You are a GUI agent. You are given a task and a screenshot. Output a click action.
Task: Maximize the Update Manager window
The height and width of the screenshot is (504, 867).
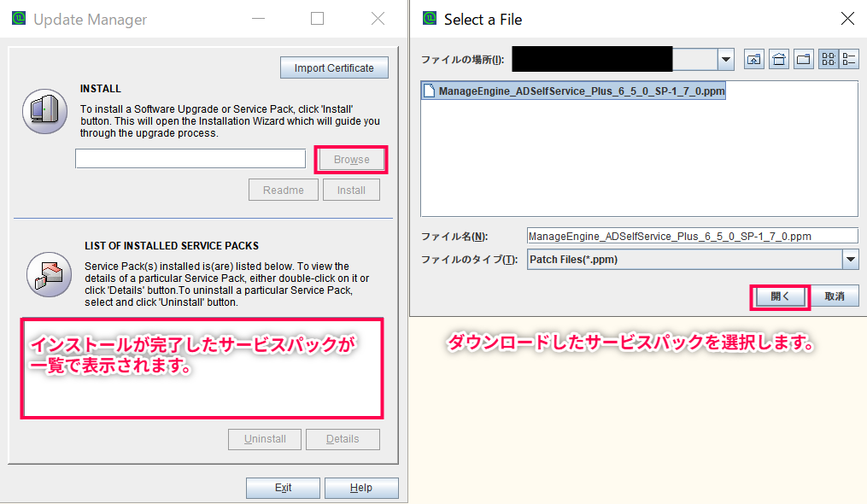(318, 19)
